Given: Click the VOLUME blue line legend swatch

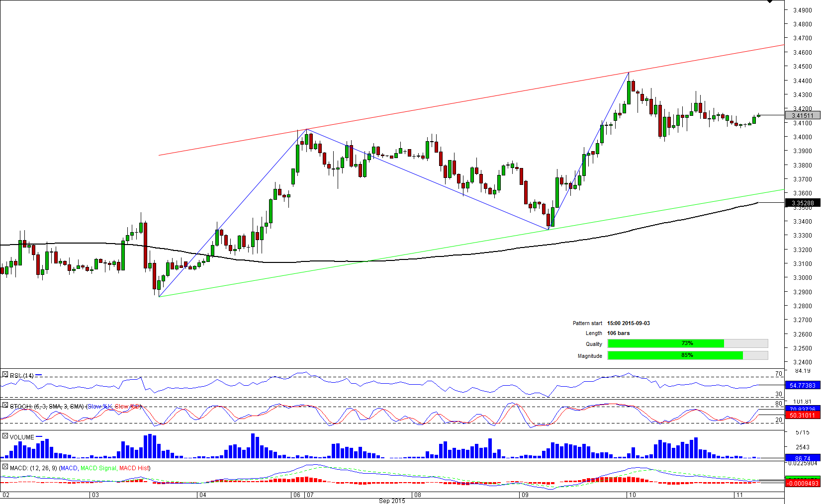Looking at the screenshot, I should [39, 437].
